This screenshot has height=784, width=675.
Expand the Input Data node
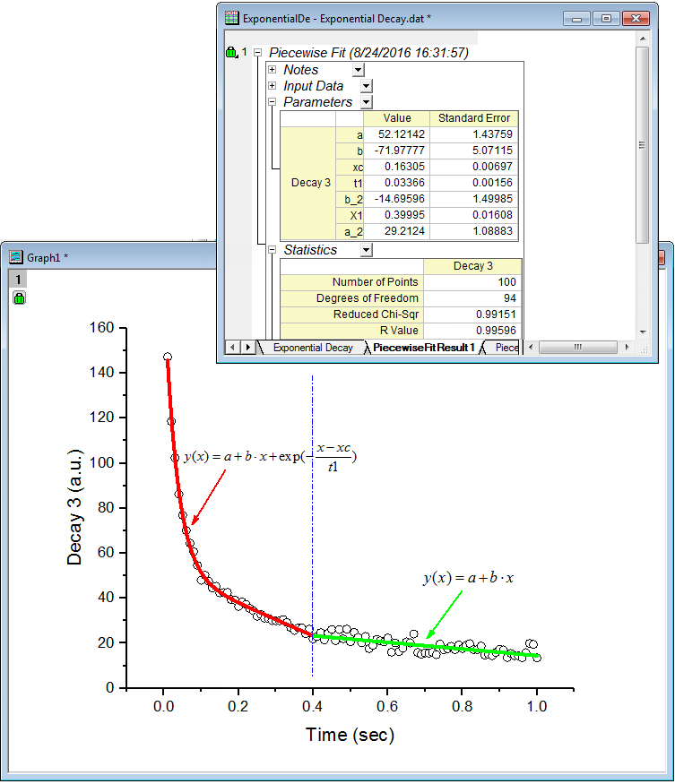click(272, 86)
